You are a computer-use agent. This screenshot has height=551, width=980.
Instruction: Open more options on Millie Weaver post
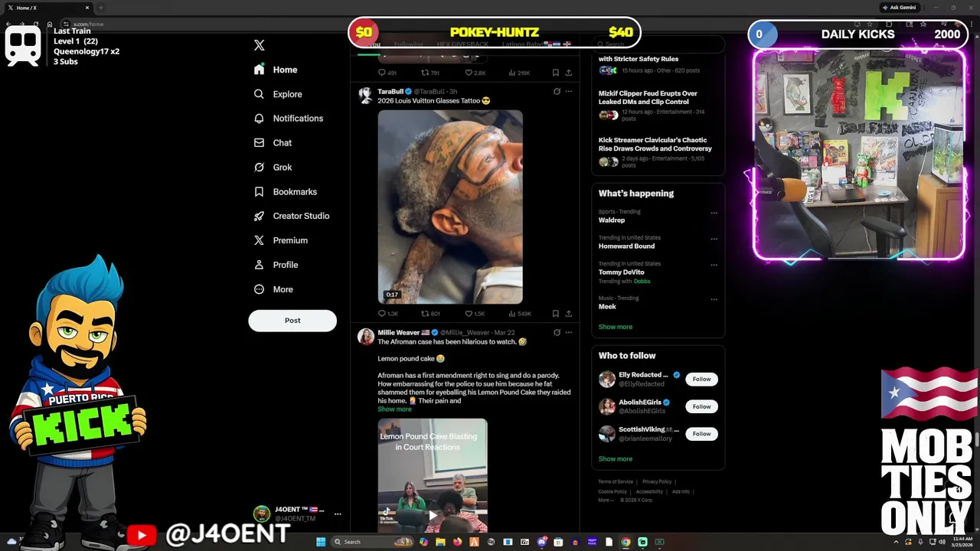[568, 332]
